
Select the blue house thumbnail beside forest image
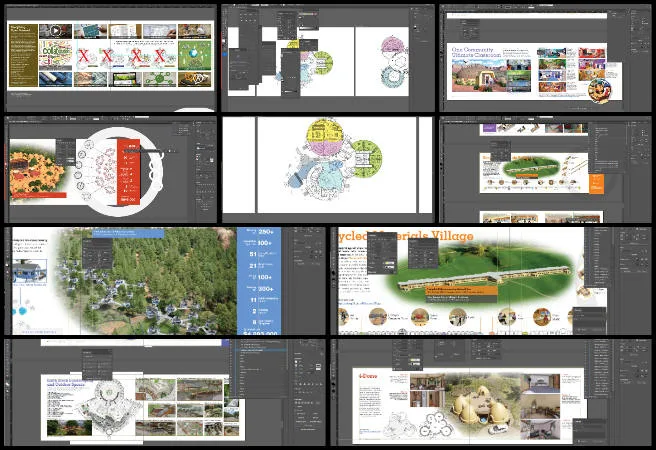point(29,271)
